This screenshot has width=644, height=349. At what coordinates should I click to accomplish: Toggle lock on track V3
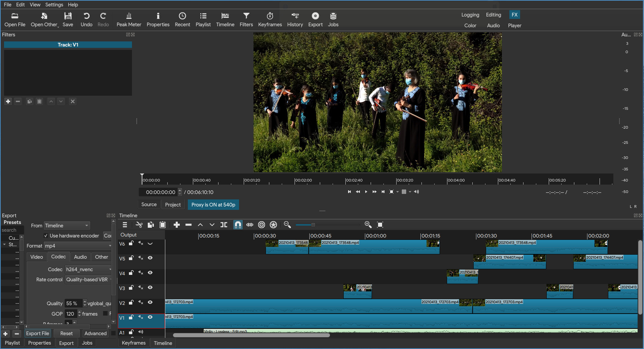(131, 288)
